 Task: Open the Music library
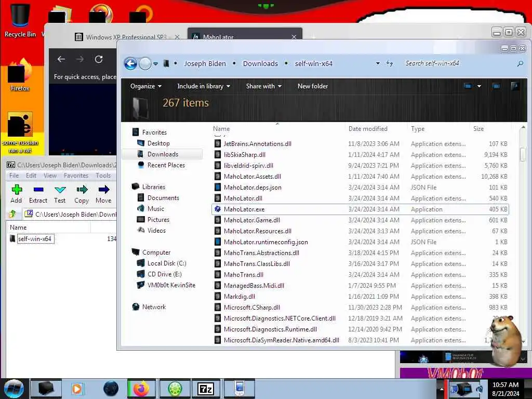(x=155, y=208)
